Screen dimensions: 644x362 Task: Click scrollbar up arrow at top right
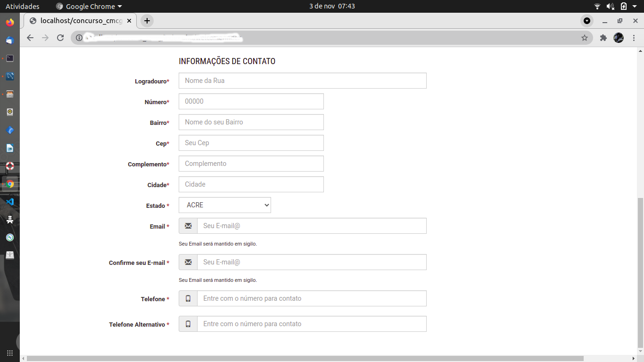(x=640, y=50)
